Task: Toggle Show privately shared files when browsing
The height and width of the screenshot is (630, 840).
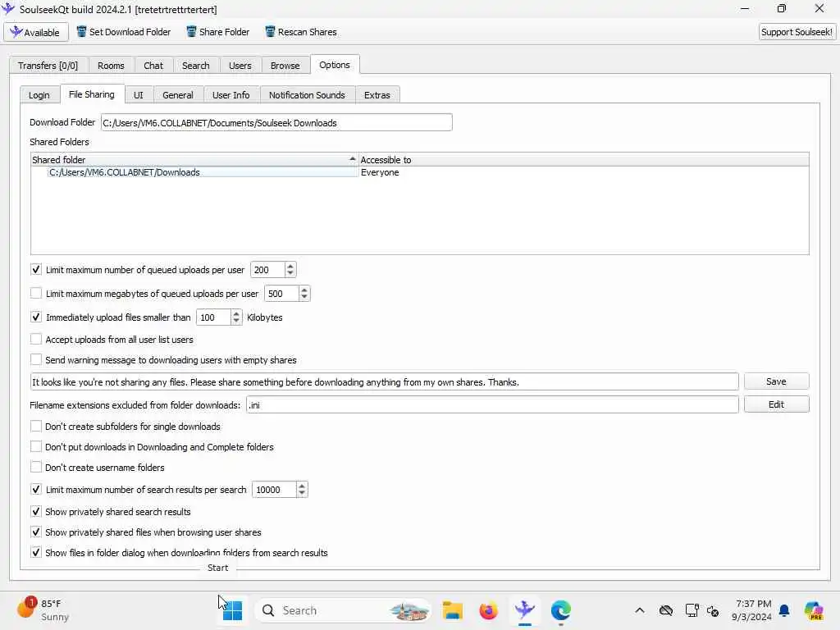Action: coord(36,532)
